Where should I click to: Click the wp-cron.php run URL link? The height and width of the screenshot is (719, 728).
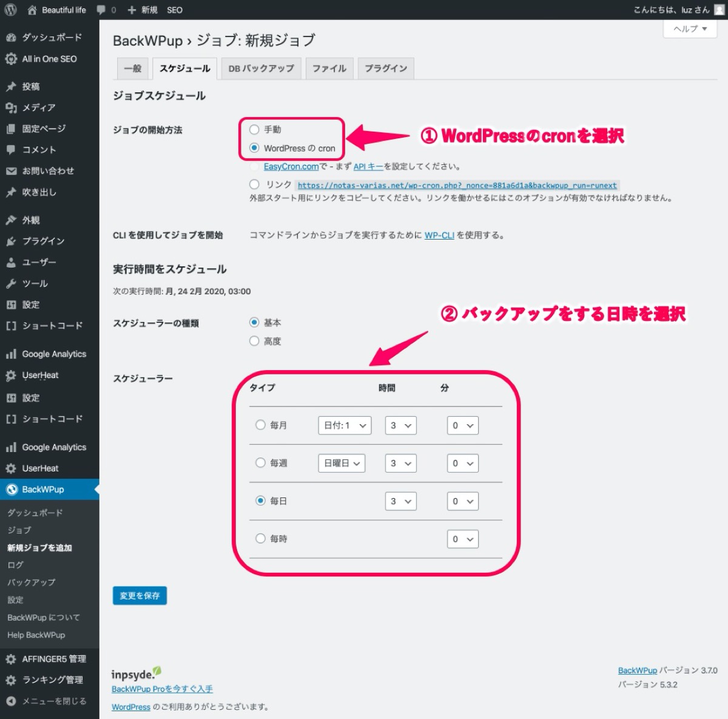[x=457, y=185]
